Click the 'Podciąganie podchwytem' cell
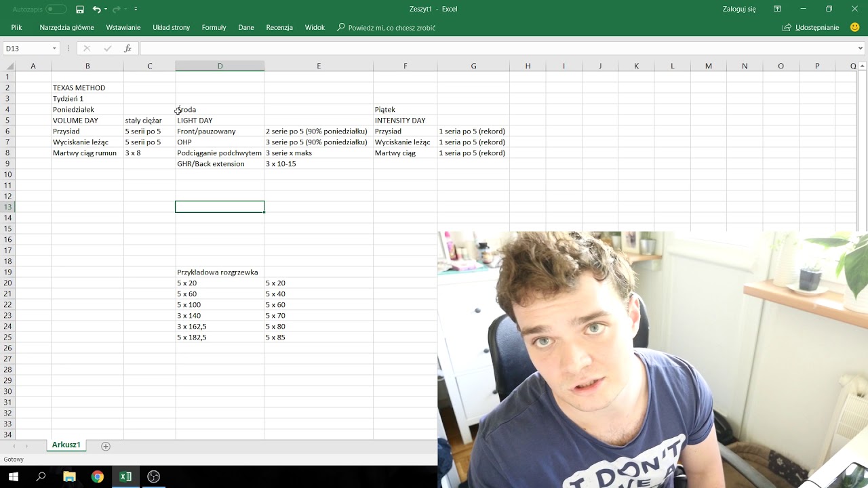Viewport: 868px width, 488px height. (220, 152)
